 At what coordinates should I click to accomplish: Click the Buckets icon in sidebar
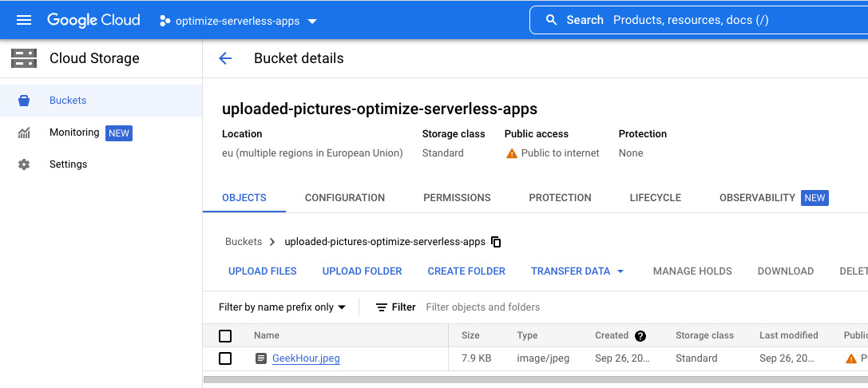pyautogui.click(x=24, y=101)
